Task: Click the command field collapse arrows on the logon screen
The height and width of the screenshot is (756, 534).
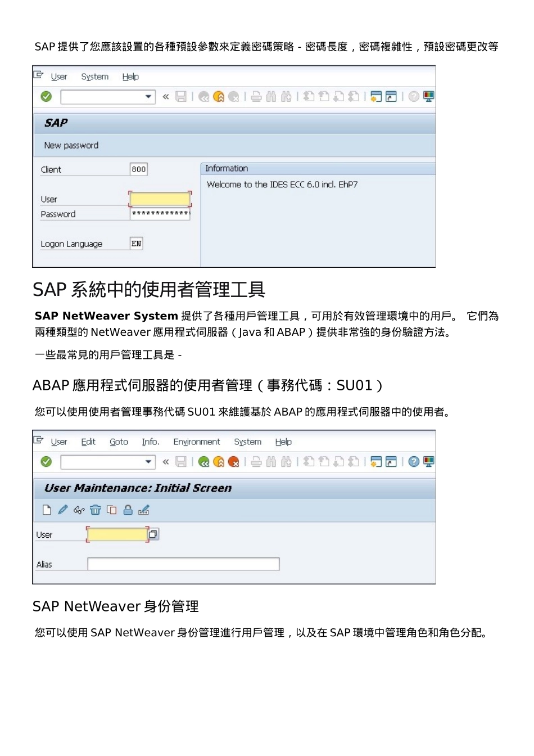Action: click(166, 97)
